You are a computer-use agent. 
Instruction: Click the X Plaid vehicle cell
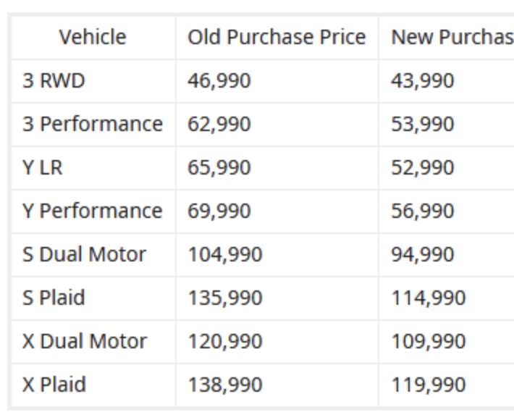tap(54, 385)
